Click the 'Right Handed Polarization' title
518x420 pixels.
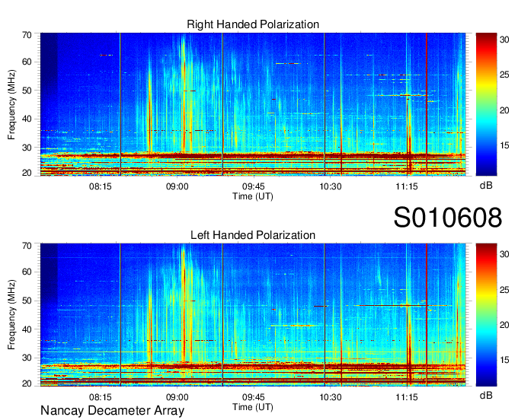253,24
